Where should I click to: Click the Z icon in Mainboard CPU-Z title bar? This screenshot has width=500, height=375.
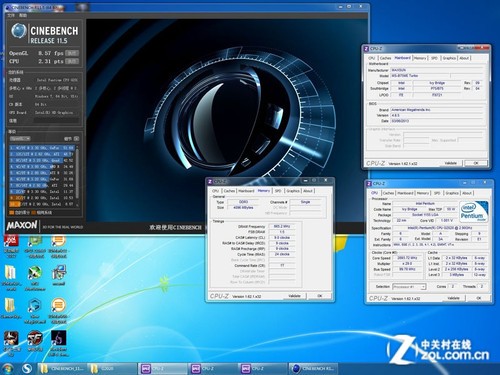(366, 49)
